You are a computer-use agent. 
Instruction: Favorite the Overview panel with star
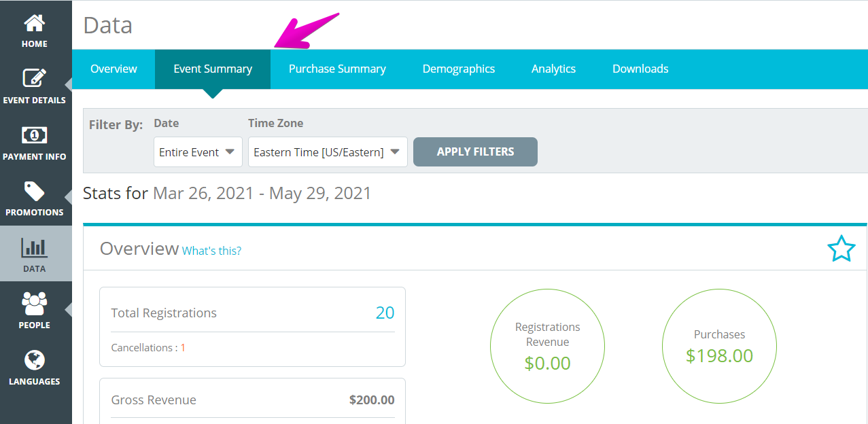pyautogui.click(x=841, y=249)
